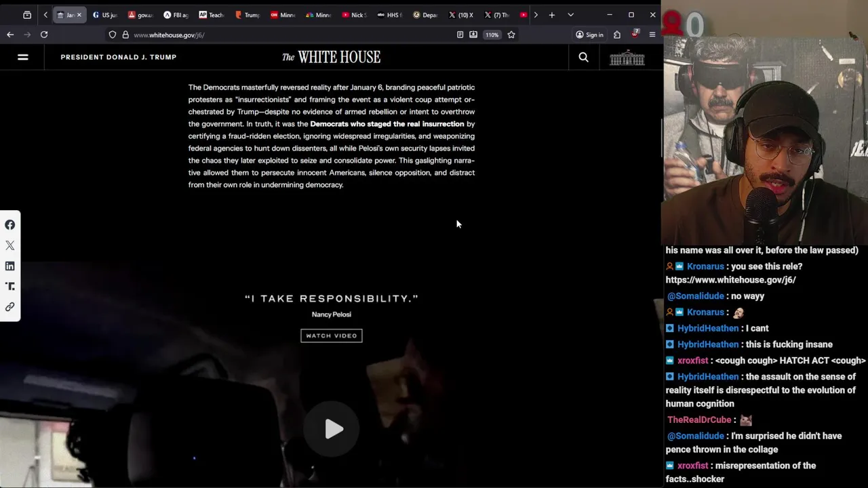Share page on LinkedIn

10,266
